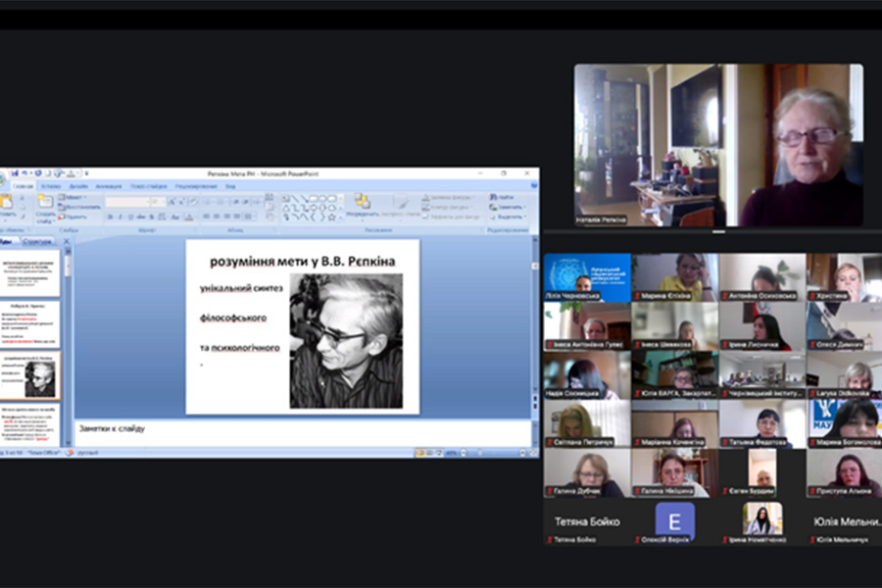Open the Select dropdown in editing group
Viewport: 882px width, 588px height.
[509, 217]
